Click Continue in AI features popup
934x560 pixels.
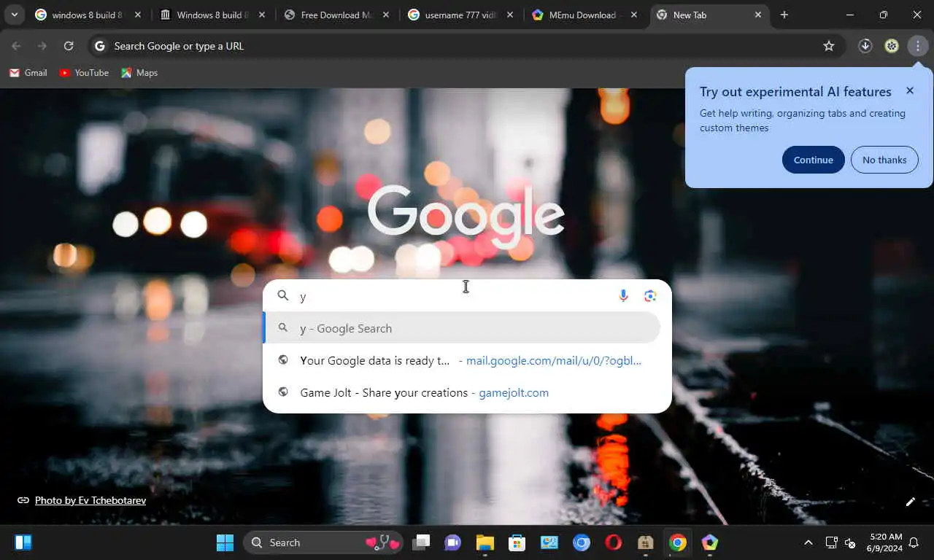814,160
